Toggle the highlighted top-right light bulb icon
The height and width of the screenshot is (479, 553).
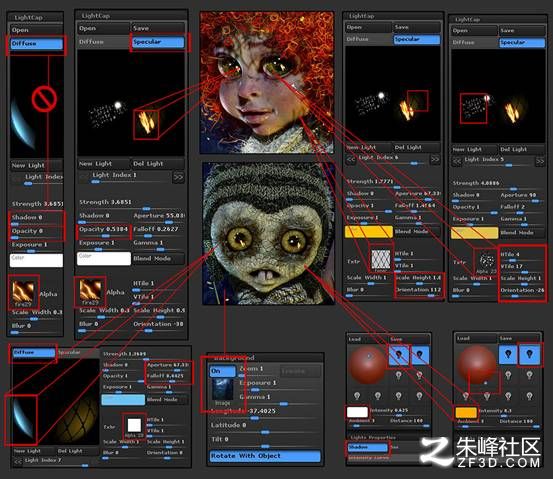point(529,354)
